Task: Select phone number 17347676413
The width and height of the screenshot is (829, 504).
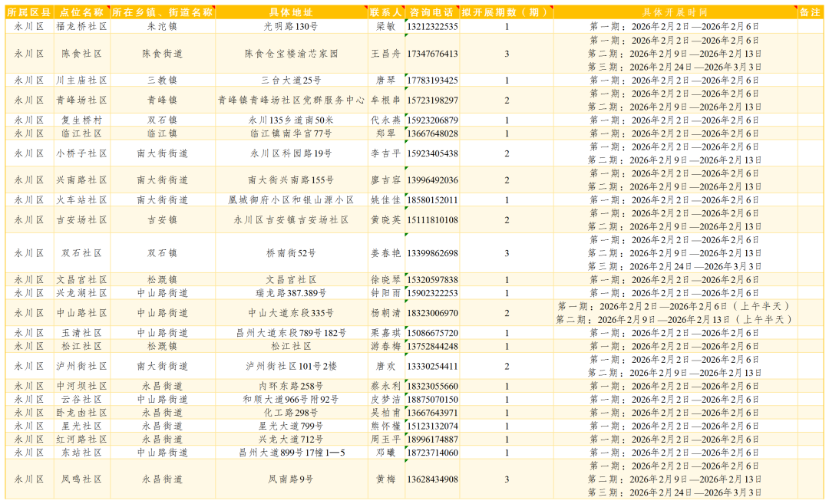Action: [432, 54]
